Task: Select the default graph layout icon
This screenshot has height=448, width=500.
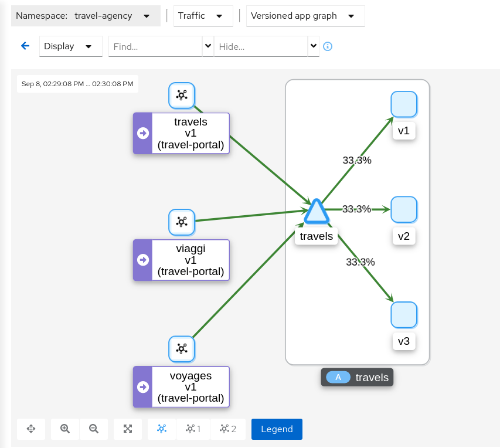Action: point(161,429)
